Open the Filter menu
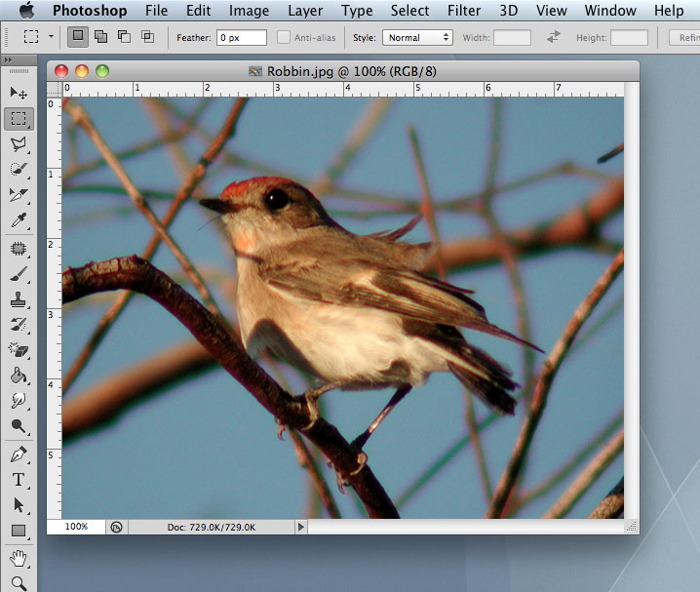The height and width of the screenshot is (592, 700). pyautogui.click(x=464, y=11)
